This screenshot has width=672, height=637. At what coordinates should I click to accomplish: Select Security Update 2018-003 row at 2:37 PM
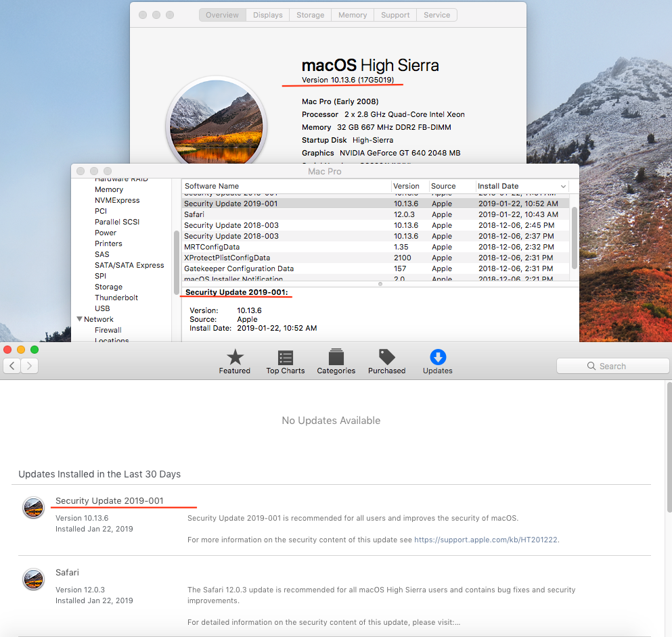click(x=376, y=236)
